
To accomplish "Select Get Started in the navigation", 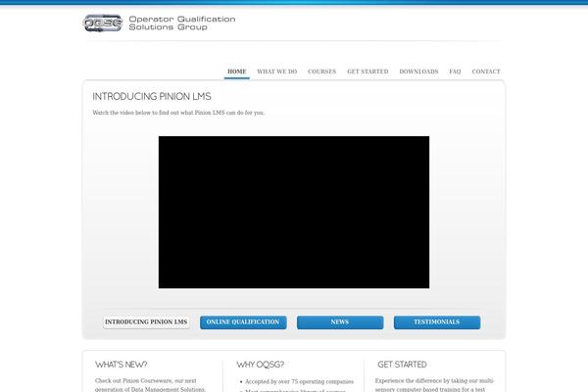I will tap(367, 72).
